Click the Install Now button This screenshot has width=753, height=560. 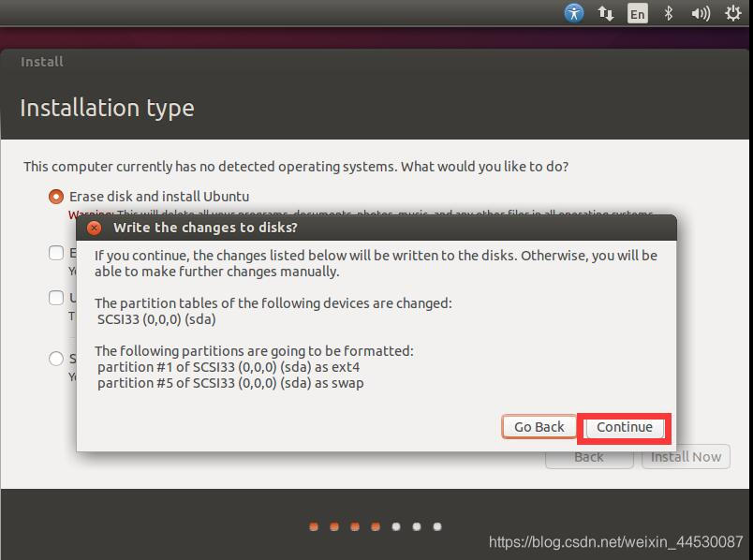(686, 457)
